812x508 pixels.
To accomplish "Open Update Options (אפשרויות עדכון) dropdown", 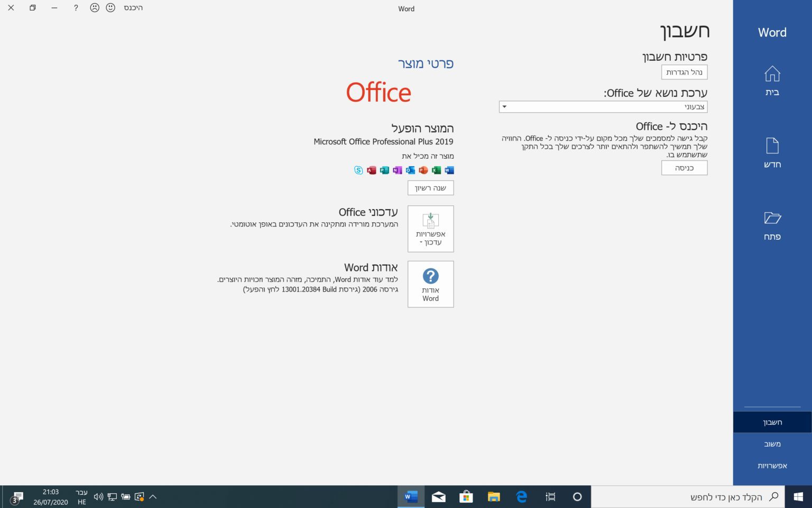I will tap(430, 229).
